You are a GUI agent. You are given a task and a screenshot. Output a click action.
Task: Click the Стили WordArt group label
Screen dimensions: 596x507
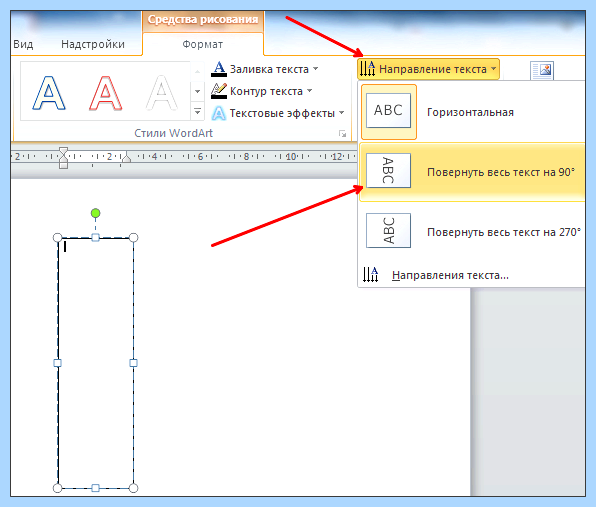coord(173,133)
